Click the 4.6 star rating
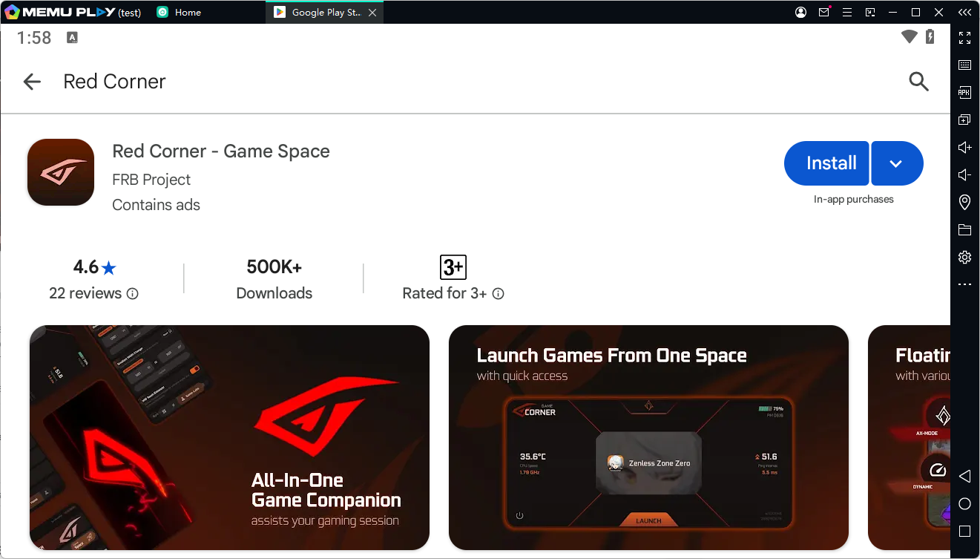This screenshot has height=559, width=980. pyautogui.click(x=94, y=267)
